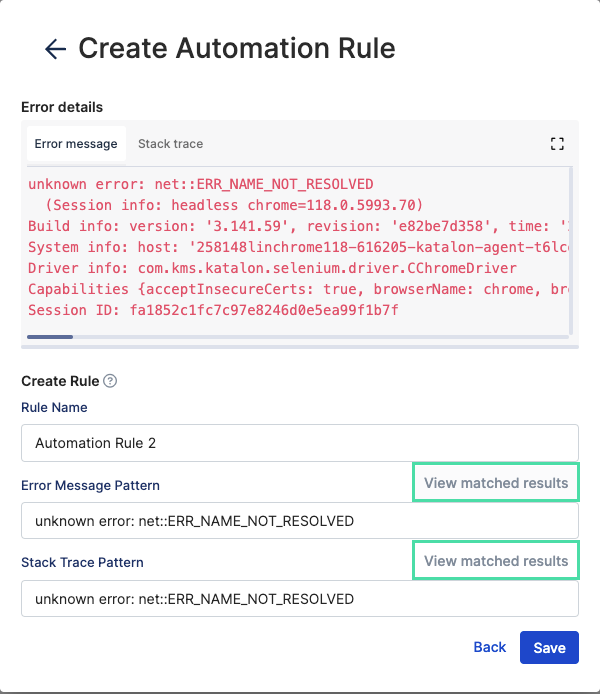The height and width of the screenshot is (694, 600).
Task: Click the Session ID line in the error
Action: coord(213,309)
